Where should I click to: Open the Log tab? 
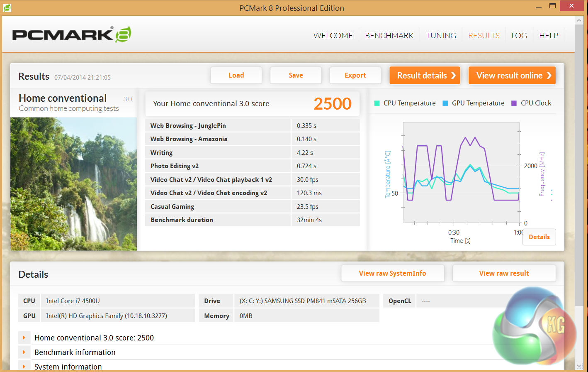(519, 36)
